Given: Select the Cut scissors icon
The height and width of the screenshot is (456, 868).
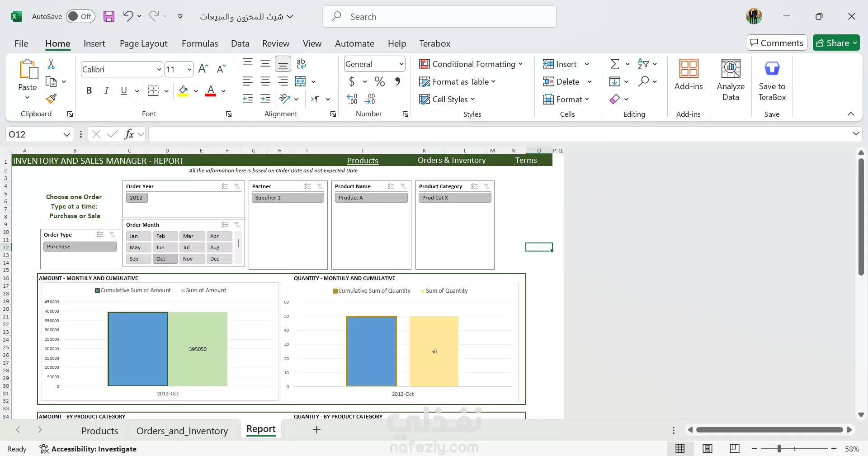Looking at the screenshot, I should pyautogui.click(x=51, y=64).
